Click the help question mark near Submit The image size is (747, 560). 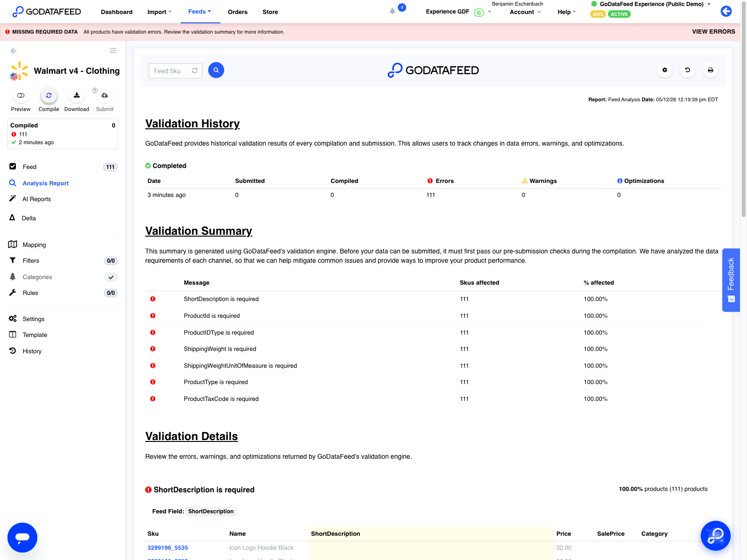coord(95,91)
